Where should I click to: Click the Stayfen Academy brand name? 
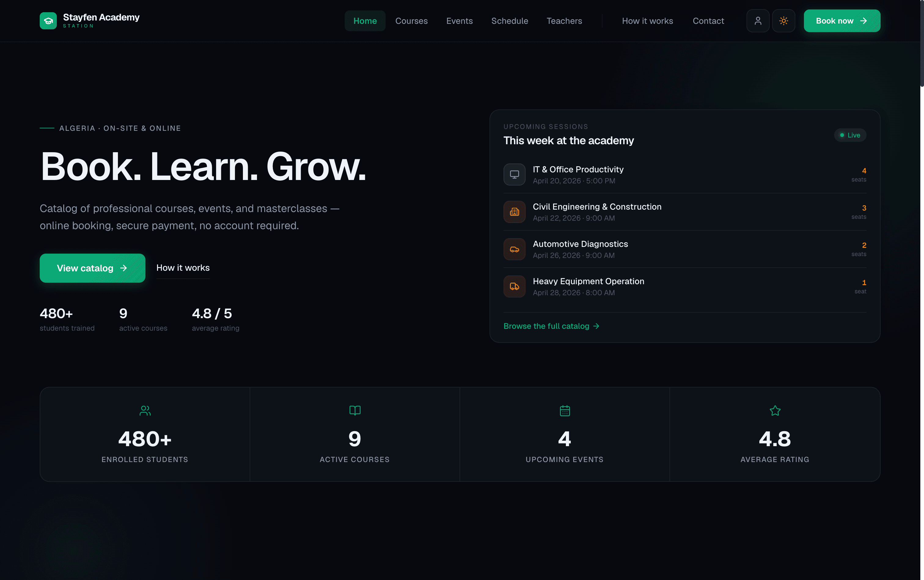(x=101, y=17)
